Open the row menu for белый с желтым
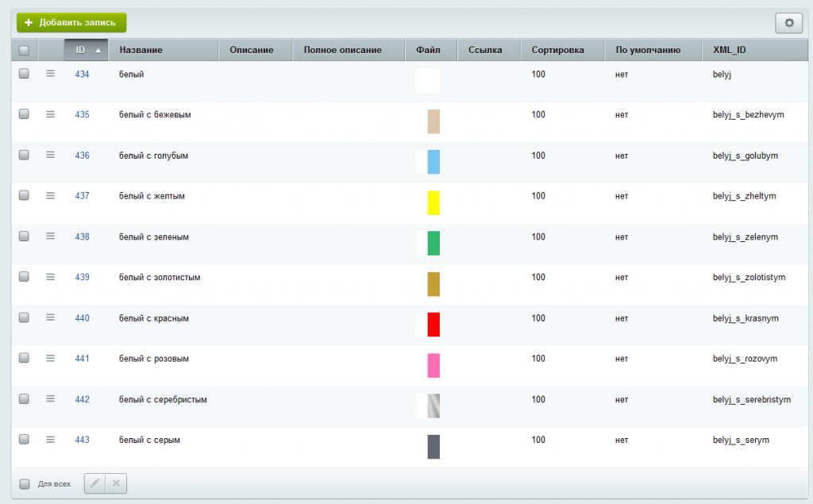Viewport: 813px width, 504px height. click(x=50, y=195)
